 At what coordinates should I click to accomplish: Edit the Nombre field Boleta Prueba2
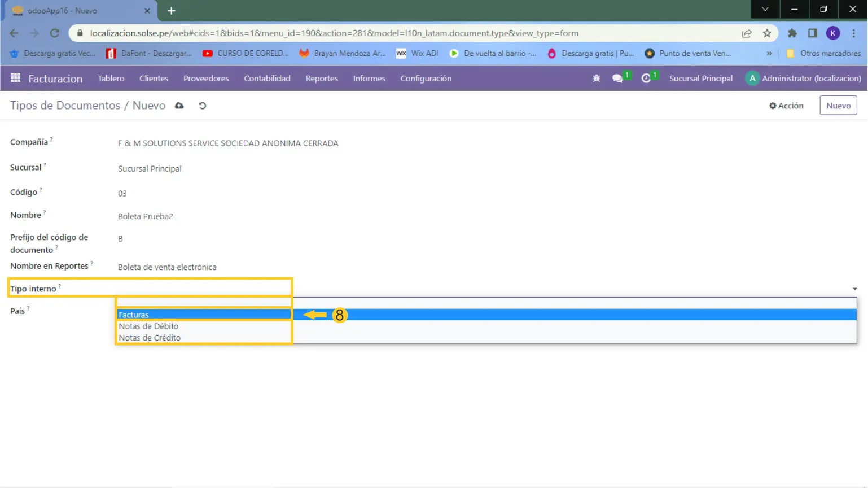tap(146, 216)
